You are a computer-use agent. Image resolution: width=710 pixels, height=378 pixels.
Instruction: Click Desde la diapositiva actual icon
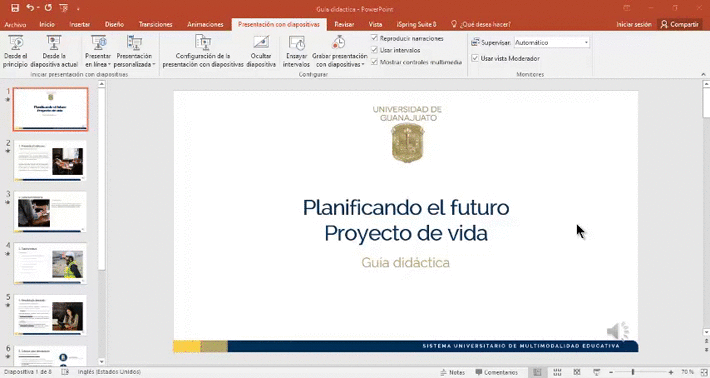[54, 43]
